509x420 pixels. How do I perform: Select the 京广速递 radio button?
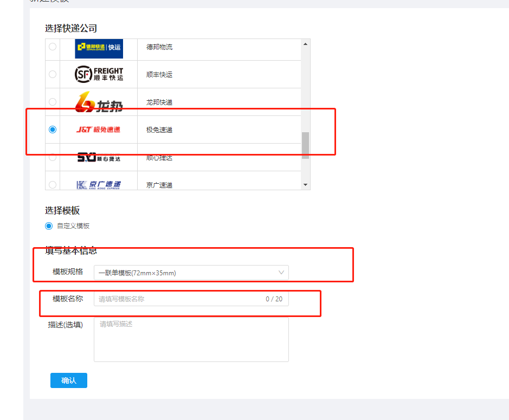pyautogui.click(x=52, y=185)
